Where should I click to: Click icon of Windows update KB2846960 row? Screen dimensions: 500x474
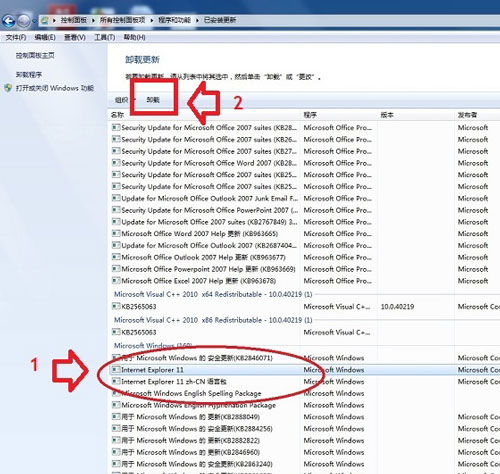116,452
